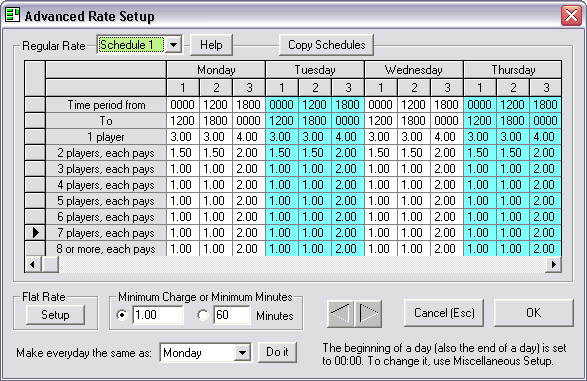The width and height of the screenshot is (587, 381).
Task: Click the horizontal scrollbar thumb
Action: 50,265
